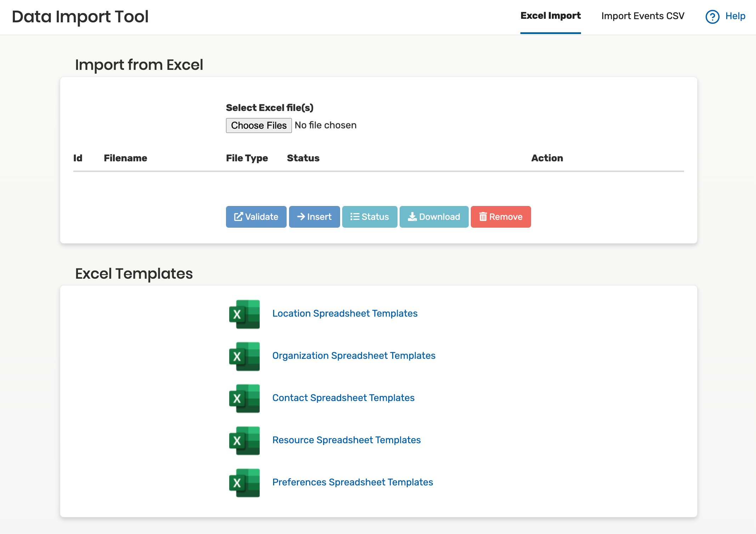Click the Status list button

pos(369,217)
